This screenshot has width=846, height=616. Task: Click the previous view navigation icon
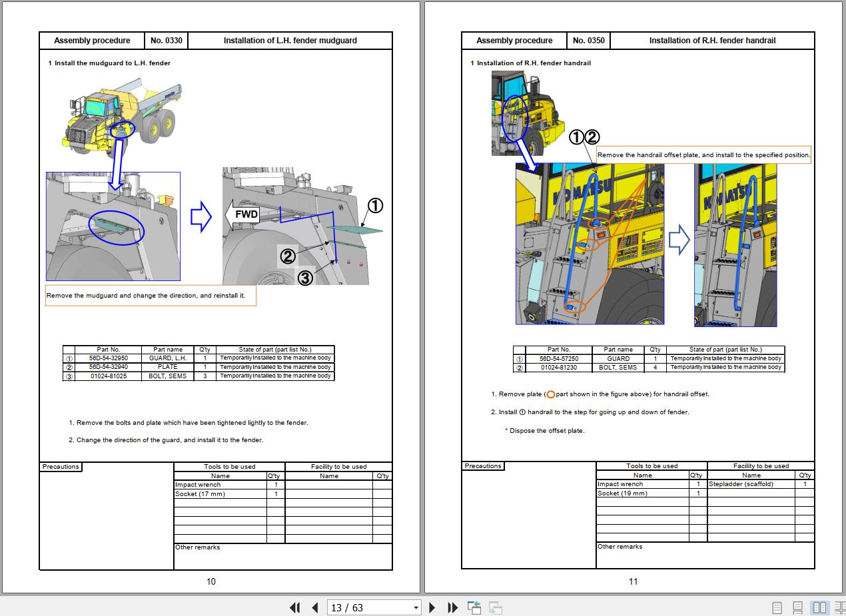(474, 607)
